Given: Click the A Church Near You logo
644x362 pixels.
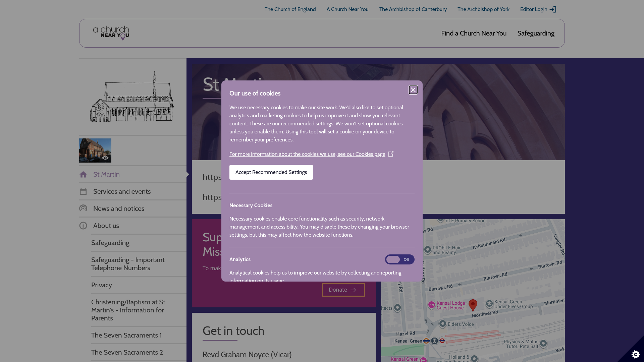Looking at the screenshot, I should click(x=111, y=33).
